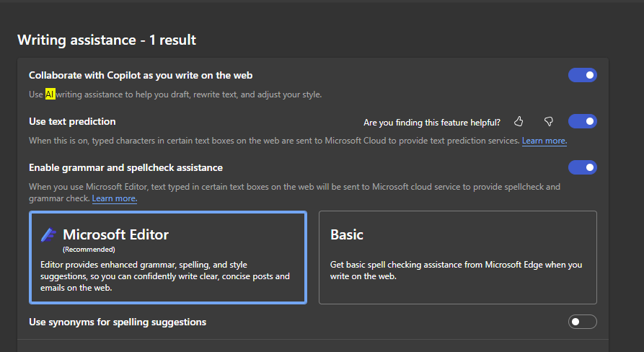Click the Basic card description text
This screenshot has width=644, height=352.
pos(456,270)
